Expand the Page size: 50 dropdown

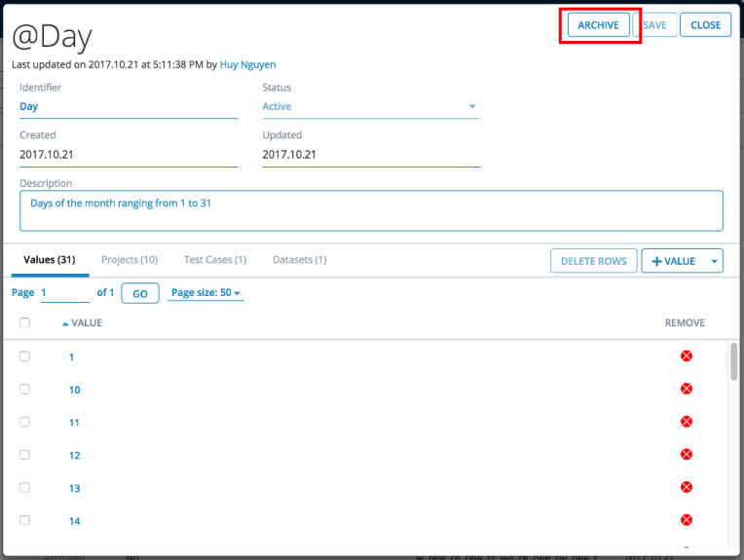[205, 293]
